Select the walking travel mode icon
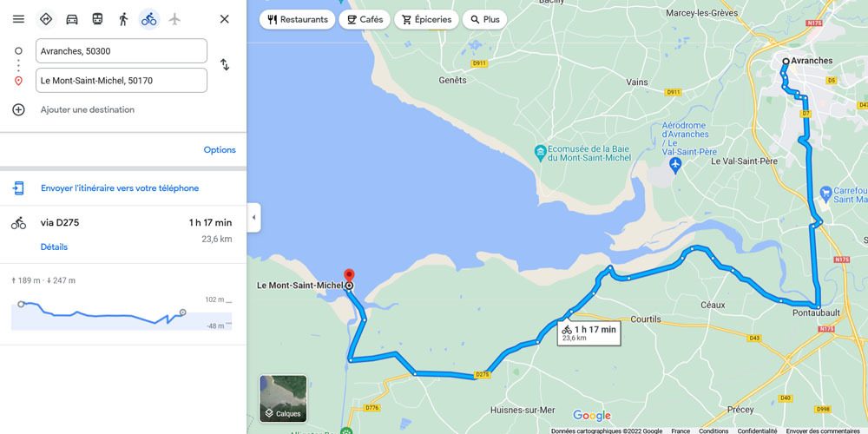 coord(123,19)
